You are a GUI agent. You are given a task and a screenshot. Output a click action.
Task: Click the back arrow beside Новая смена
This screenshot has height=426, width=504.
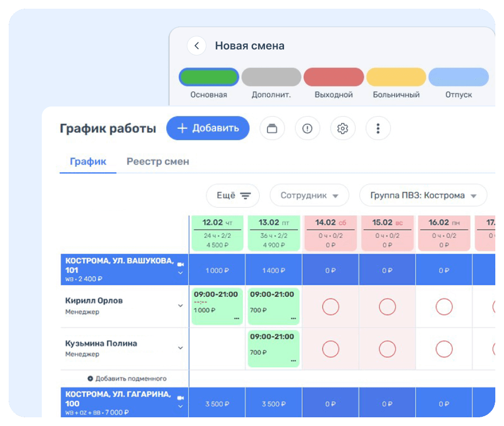click(x=197, y=46)
